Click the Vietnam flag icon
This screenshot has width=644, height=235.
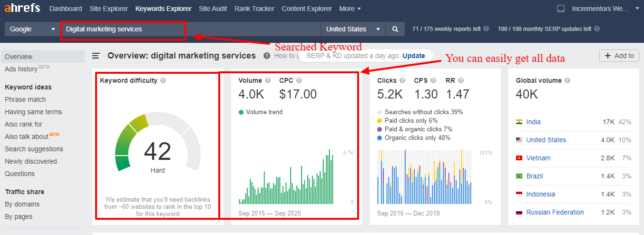(519, 158)
